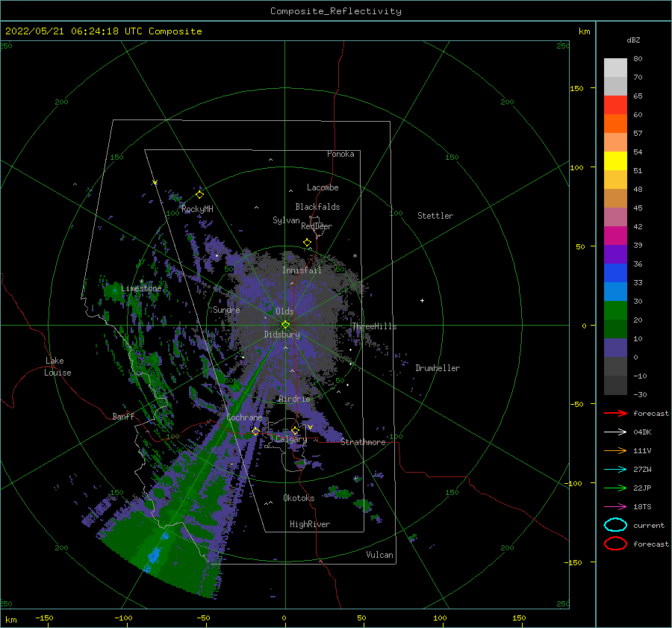Screen dimensions: 672x628
Task: Click the magenta 18TS arrow icon
Action: [615, 507]
